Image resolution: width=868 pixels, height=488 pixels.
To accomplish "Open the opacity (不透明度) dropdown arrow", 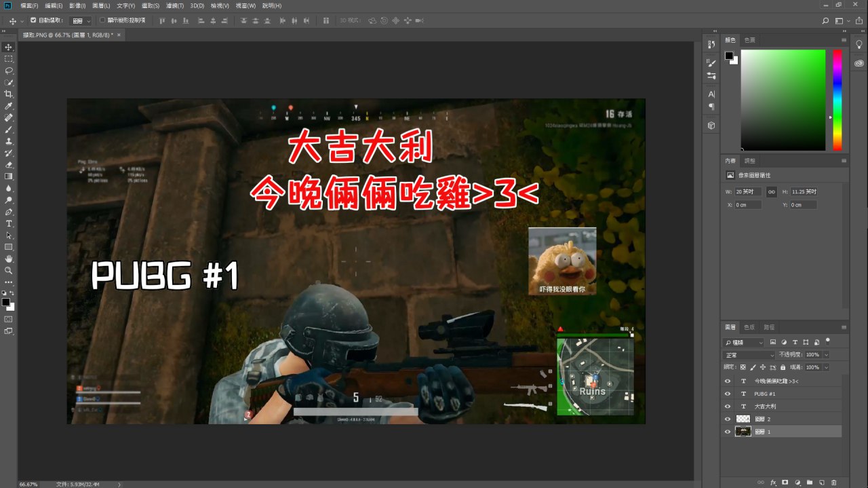I will click(x=825, y=355).
